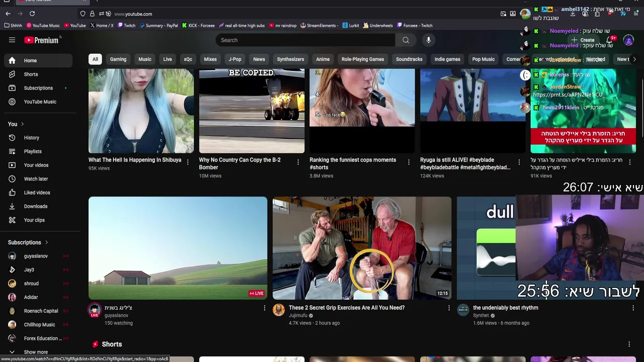The image size is (644, 362).
Task: Expand Show more subscriptions
Action: click(38, 352)
